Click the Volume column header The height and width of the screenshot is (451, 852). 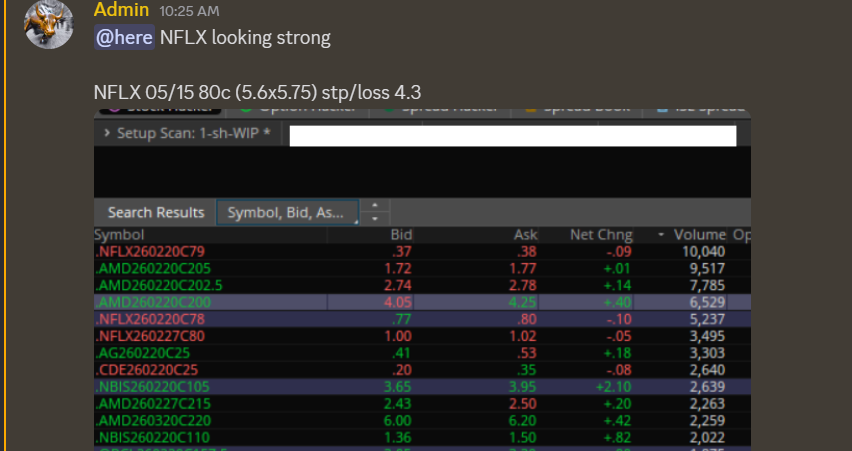pos(700,235)
